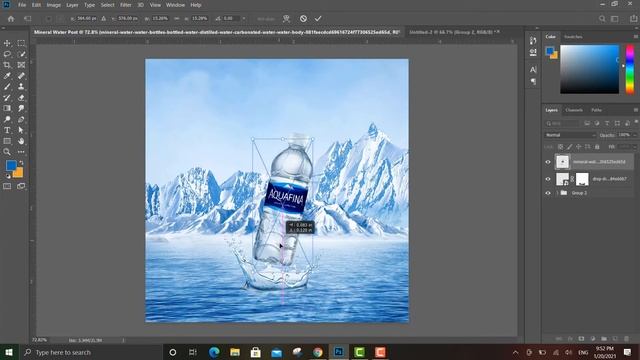
Task: Open the Filter menu
Action: pos(126,5)
